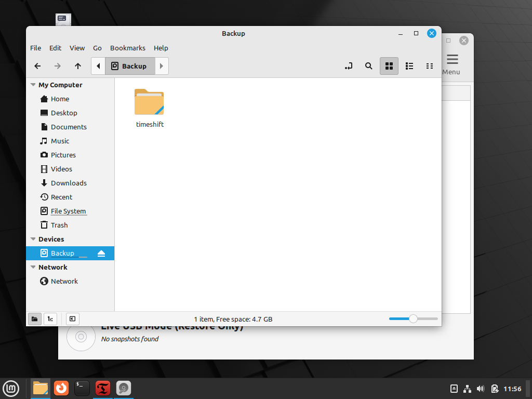Go back with the left arrow button
Image resolution: width=532 pixels, height=399 pixels.
[x=37, y=66]
